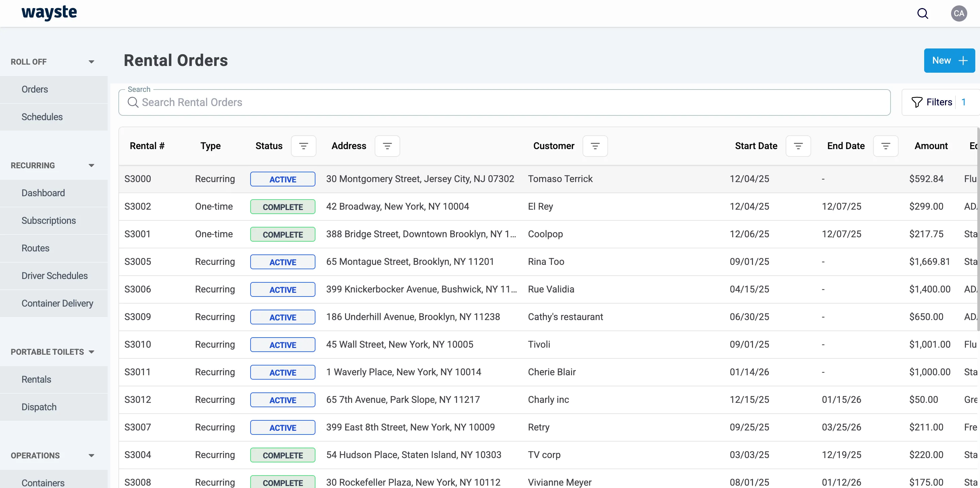This screenshot has height=488, width=980.
Task: Click the wayste logo
Action: (49, 13)
